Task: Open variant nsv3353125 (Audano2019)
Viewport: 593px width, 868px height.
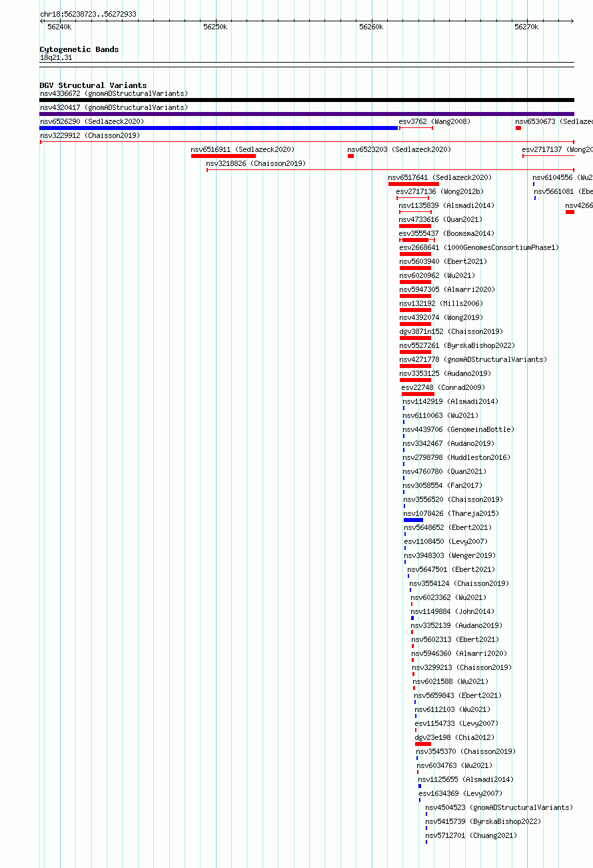Action: [x=445, y=373]
